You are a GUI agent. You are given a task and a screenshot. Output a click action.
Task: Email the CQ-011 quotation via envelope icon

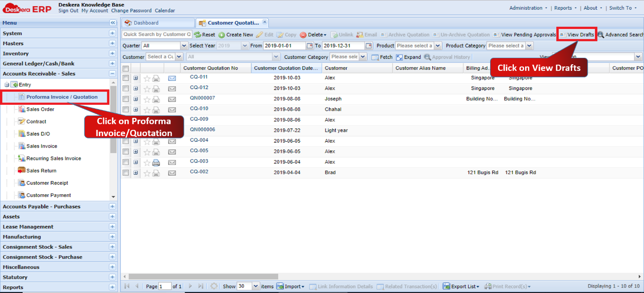coord(172,78)
